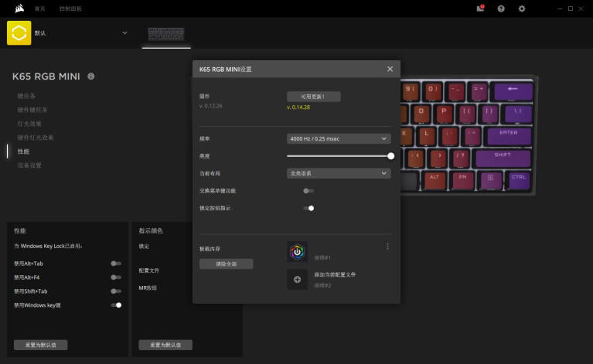Click the plus icon for slot #2
Viewport: 593px width, 364px height.
point(297,279)
